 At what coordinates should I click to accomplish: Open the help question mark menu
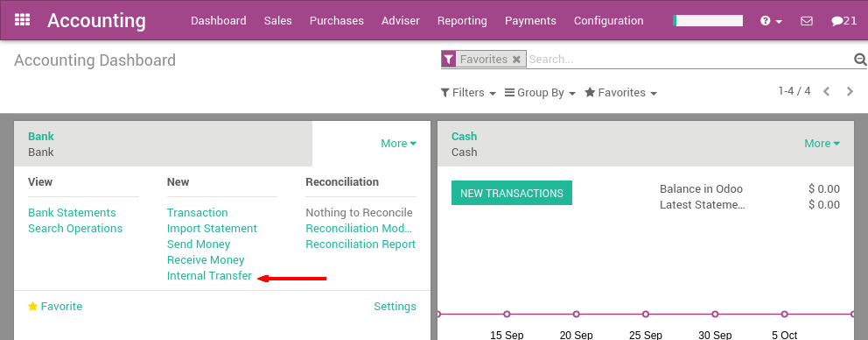coord(771,21)
